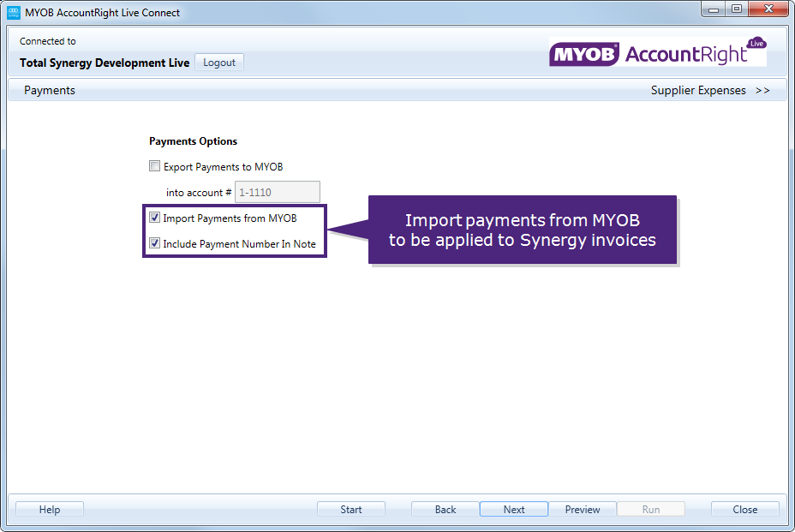This screenshot has height=532, width=795.
Task: Uncheck Import Payments from MYOB
Action: (x=155, y=218)
